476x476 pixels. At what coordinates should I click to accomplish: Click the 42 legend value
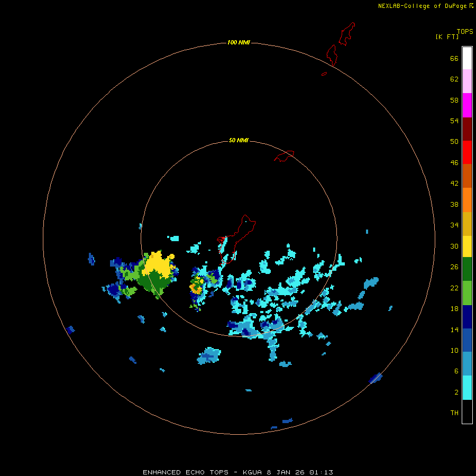(454, 184)
